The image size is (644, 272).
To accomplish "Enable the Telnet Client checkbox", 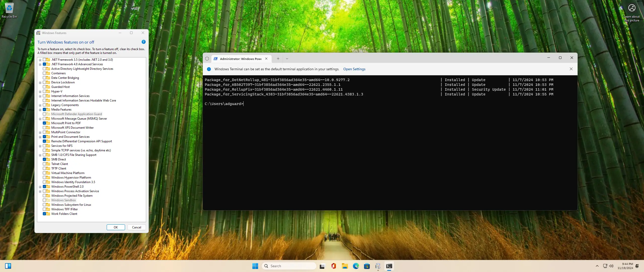I will (45, 164).
